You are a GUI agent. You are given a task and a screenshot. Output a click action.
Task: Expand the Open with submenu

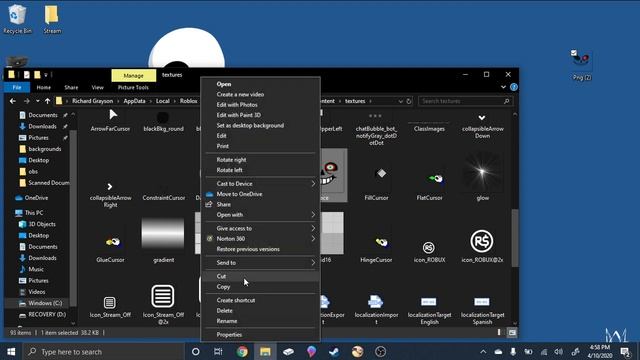pyautogui.click(x=260, y=215)
